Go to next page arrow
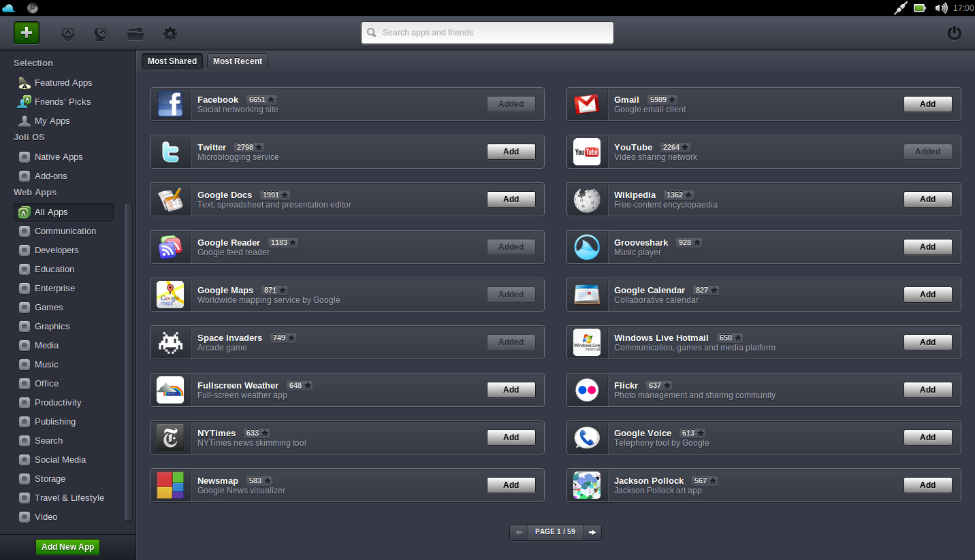This screenshot has height=560, width=975. click(x=592, y=532)
